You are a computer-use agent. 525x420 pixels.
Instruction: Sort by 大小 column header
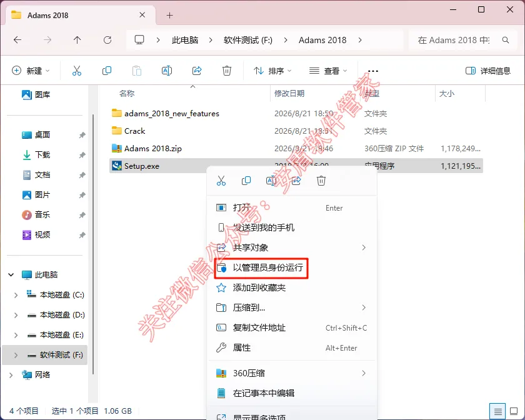pos(447,94)
